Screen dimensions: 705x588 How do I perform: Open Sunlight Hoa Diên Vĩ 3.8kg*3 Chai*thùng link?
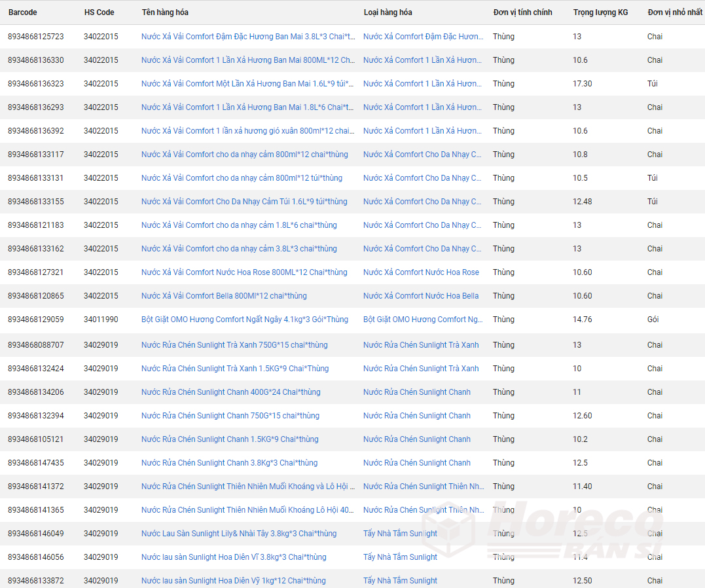pos(234,557)
